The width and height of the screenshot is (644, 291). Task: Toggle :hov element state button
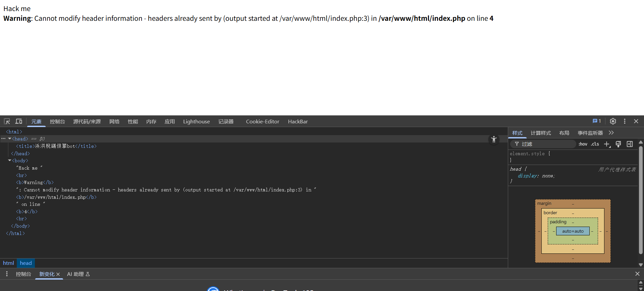pos(583,144)
